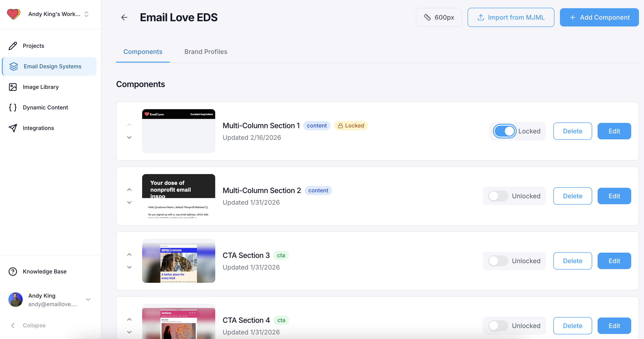
Task: Select the Image Library sidebar icon
Action: [13, 87]
